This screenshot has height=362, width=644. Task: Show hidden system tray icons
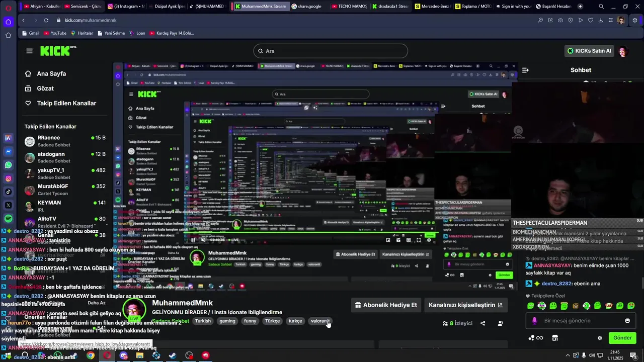click(x=568, y=355)
